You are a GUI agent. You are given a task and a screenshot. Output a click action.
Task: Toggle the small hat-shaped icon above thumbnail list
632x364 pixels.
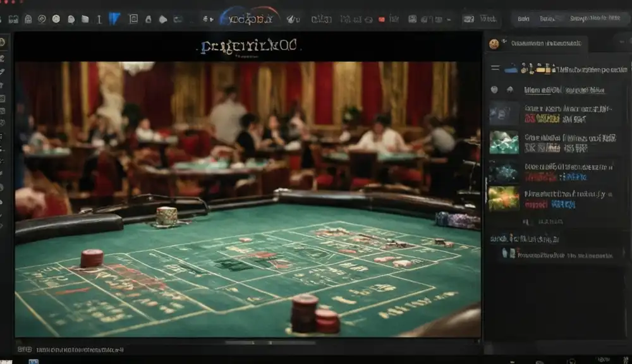(x=510, y=90)
